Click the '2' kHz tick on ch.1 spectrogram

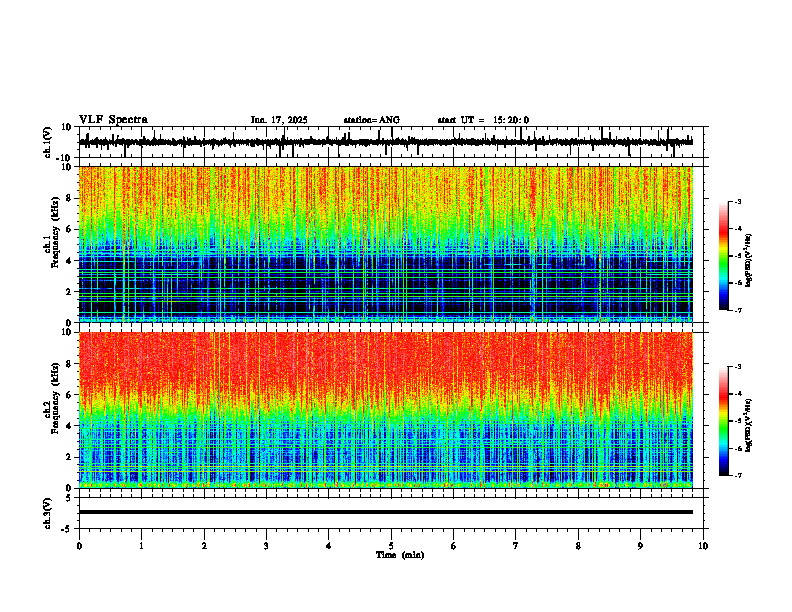[69, 292]
